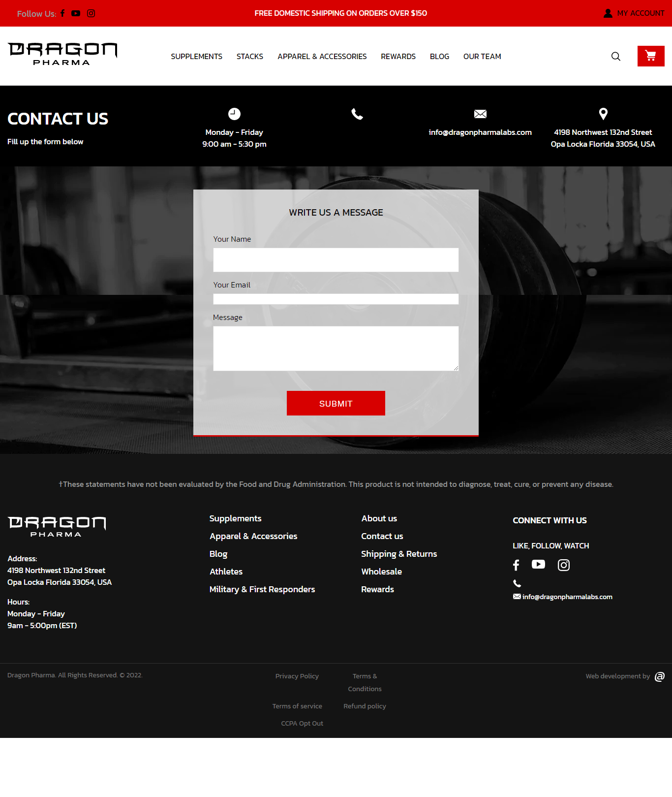Click the footer YouTube icon

point(538,565)
